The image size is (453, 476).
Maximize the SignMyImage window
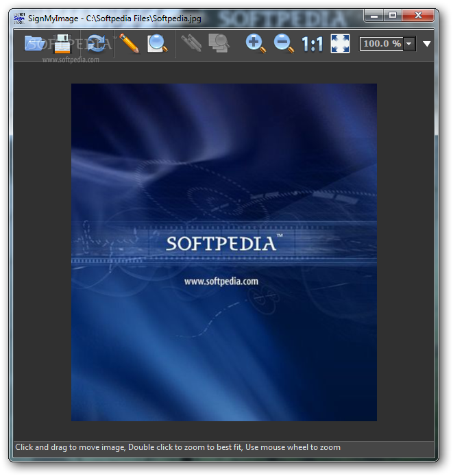[393, 16]
